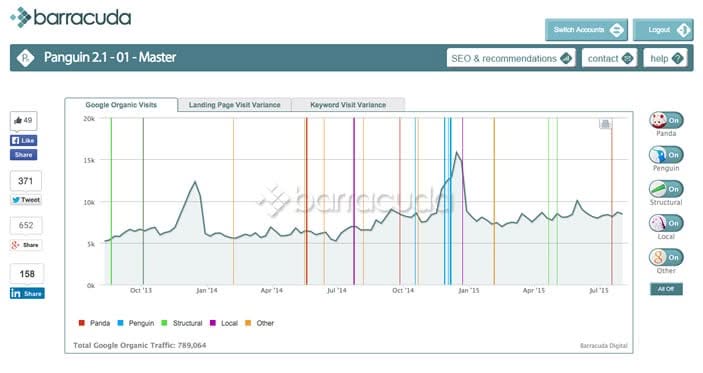Screen dimensions: 703x373
Task: Toggle the Structural updates switch
Action: point(666,189)
